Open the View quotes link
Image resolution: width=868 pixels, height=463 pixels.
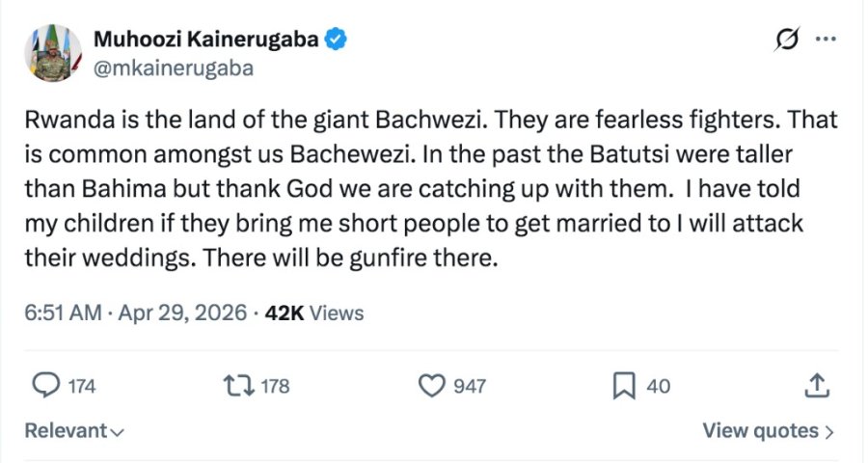coord(760,431)
